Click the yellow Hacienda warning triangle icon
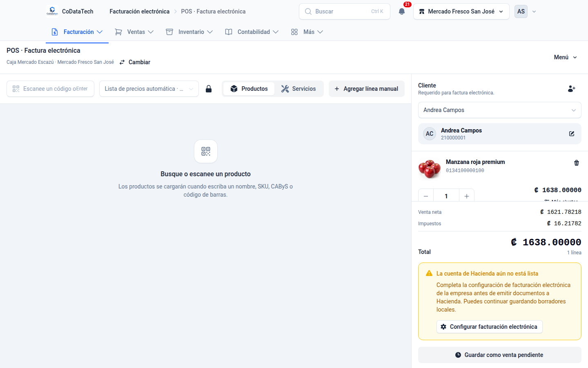Viewport: 588px width, 368px height. click(429, 273)
